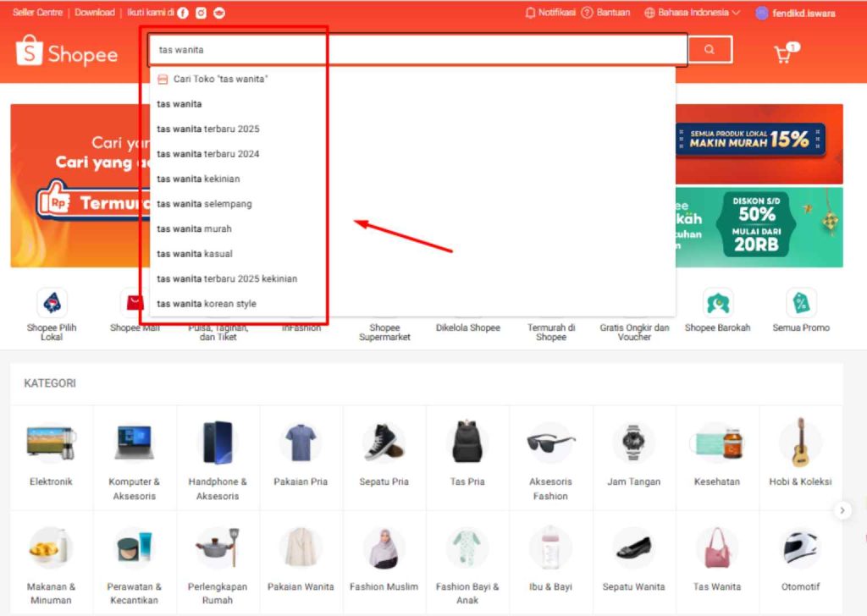This screenshot has height=616, width=867.
Task: Open Notifikasi bell
Action: coord(550,13)
